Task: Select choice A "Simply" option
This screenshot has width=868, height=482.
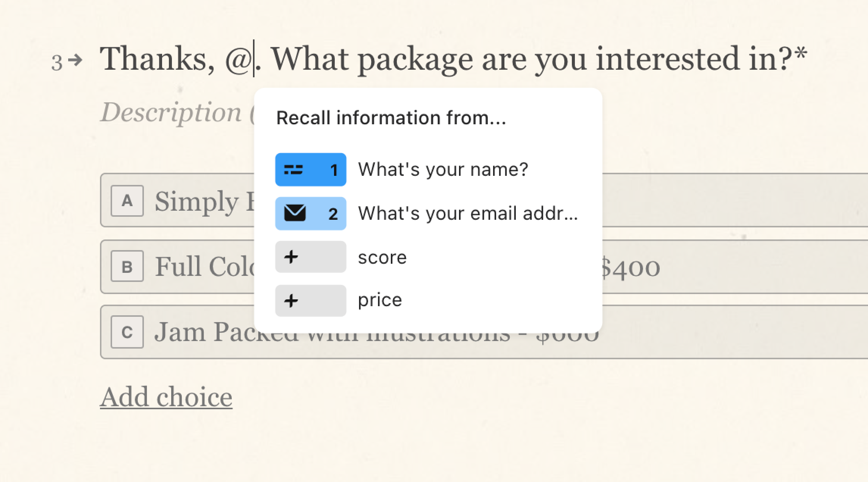Action: pos(484,200)
